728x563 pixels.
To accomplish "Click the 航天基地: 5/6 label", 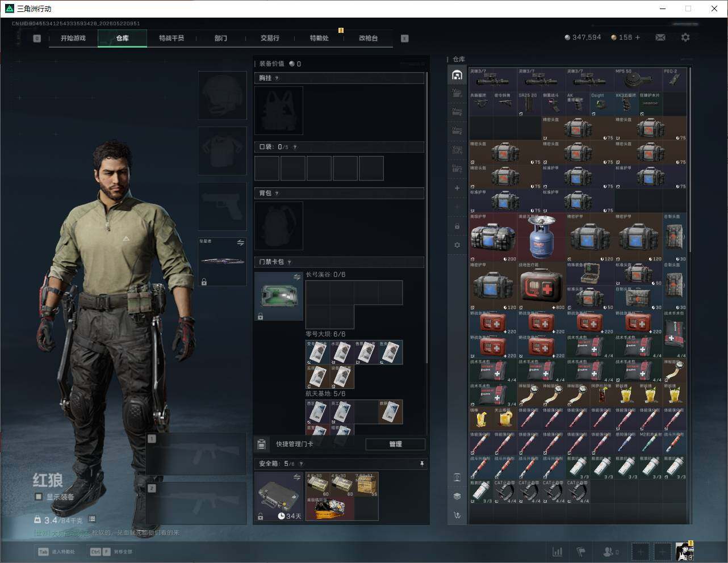I will [325, 394].
